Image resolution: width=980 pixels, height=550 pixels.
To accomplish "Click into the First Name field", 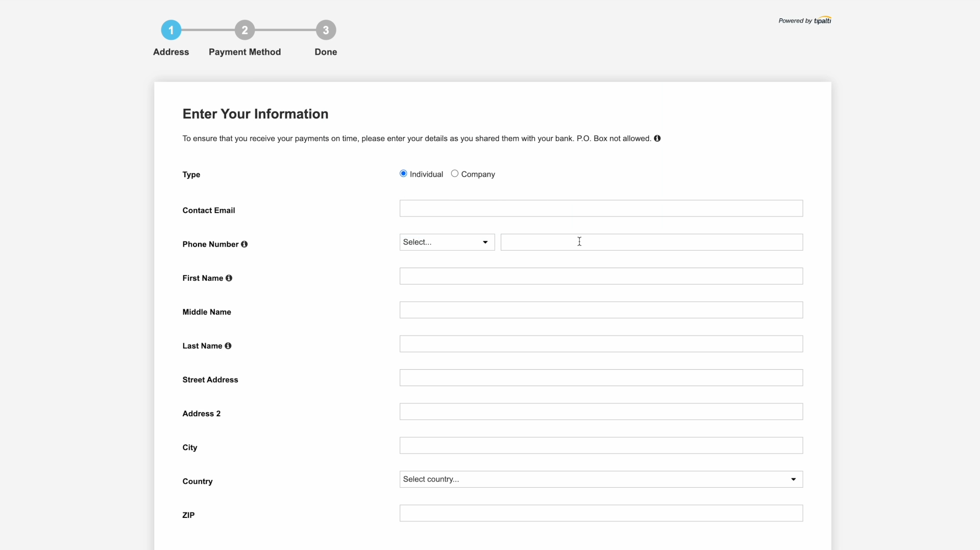I will tap(601, 276).
